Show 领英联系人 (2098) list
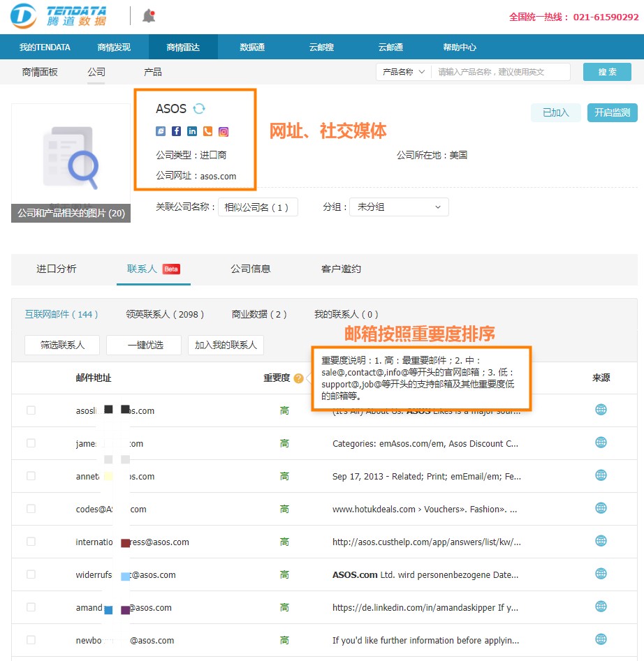The image size is (644, 661). pyautogui.click(x=165, y=315)
